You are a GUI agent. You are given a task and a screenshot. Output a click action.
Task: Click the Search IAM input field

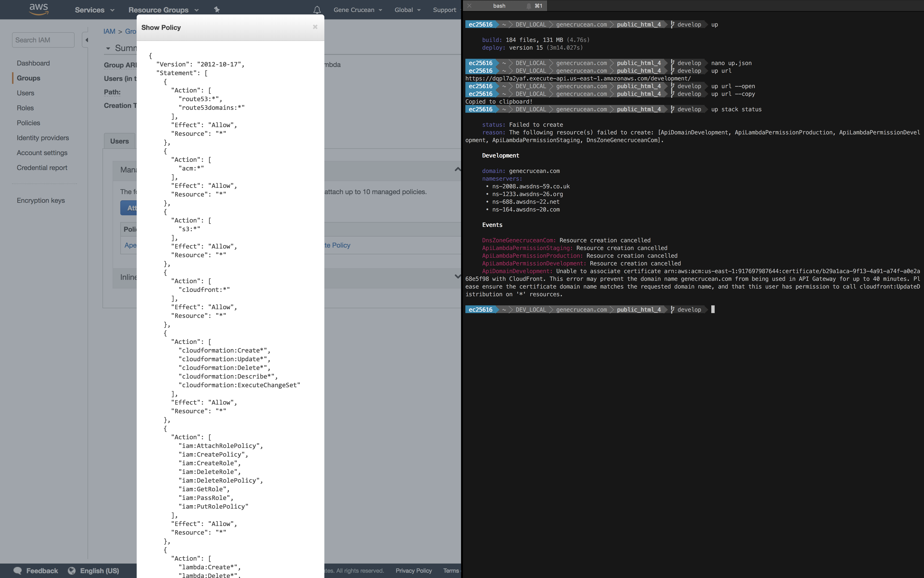coord(43,40)
